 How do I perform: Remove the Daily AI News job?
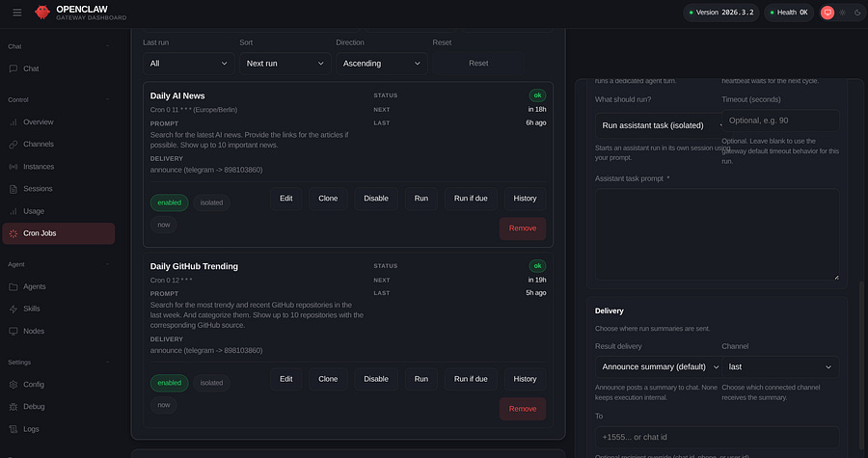pos(523,229)
